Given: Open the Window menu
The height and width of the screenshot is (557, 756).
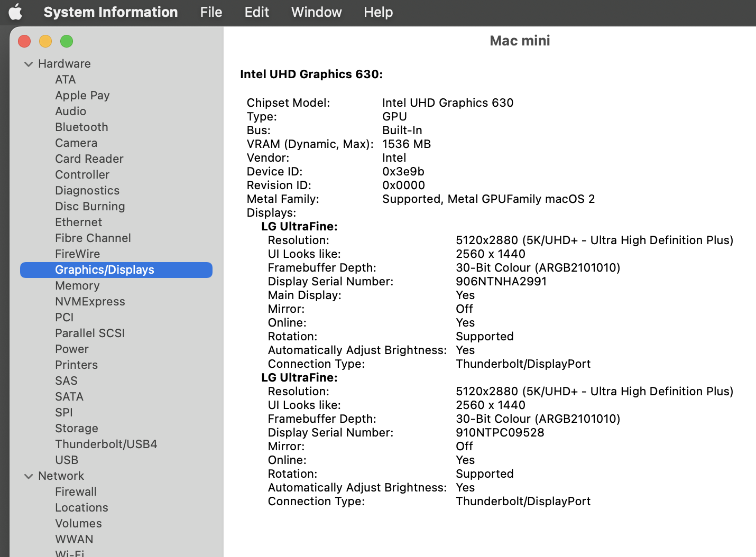Looking at the screenshot, I should pyautogui.click(x=316, y=12).
